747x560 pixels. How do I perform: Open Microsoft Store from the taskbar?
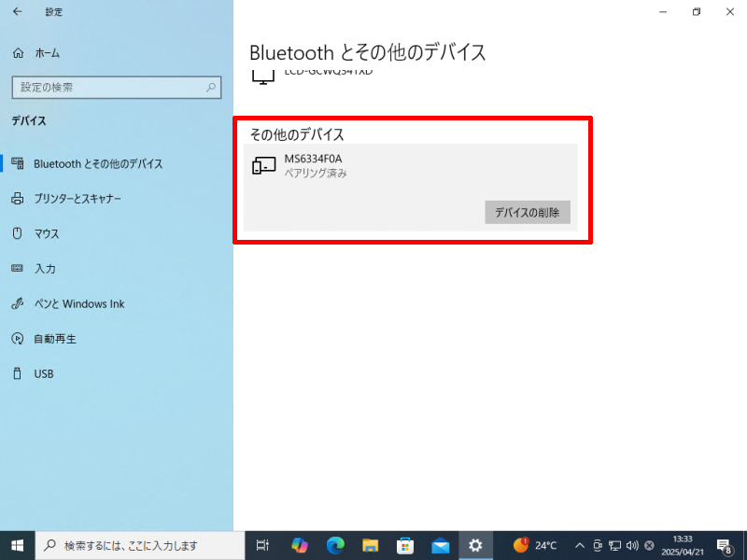(405, 545)
